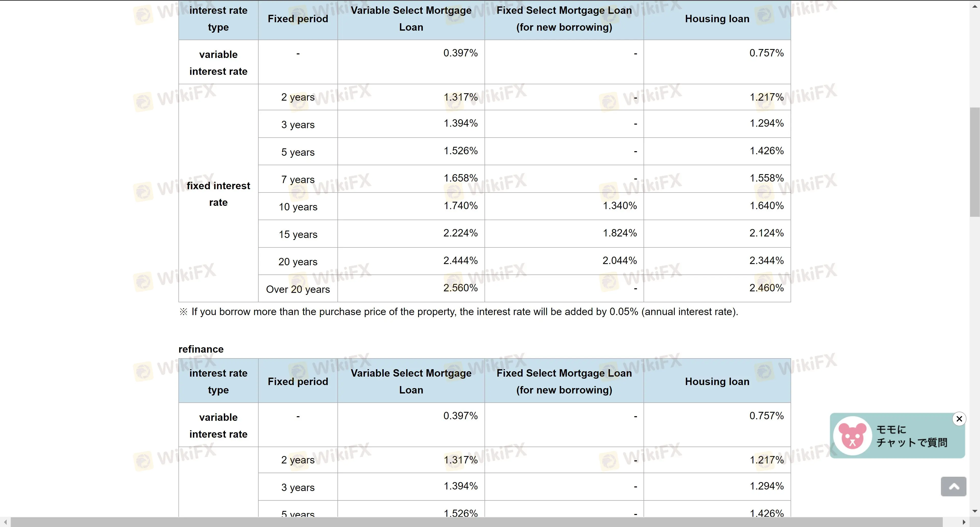Click the 'refinance' section heading

pos(201,349)
